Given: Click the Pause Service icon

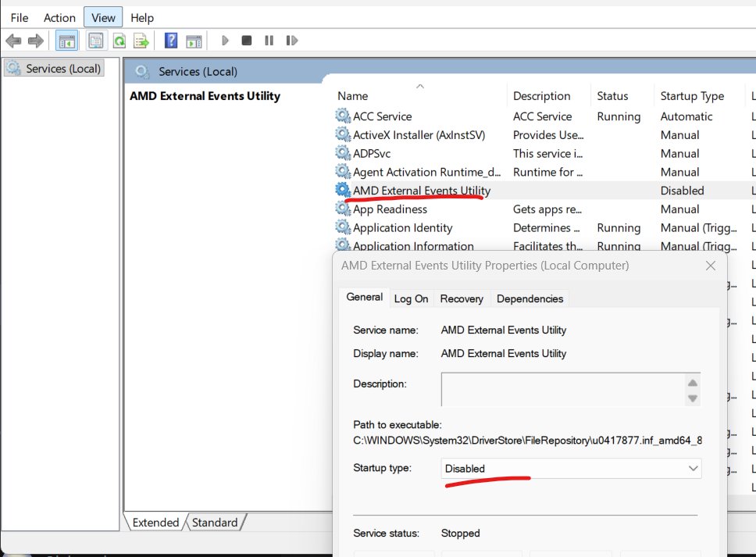Looking at the screenshot, I should coord(269,41).
